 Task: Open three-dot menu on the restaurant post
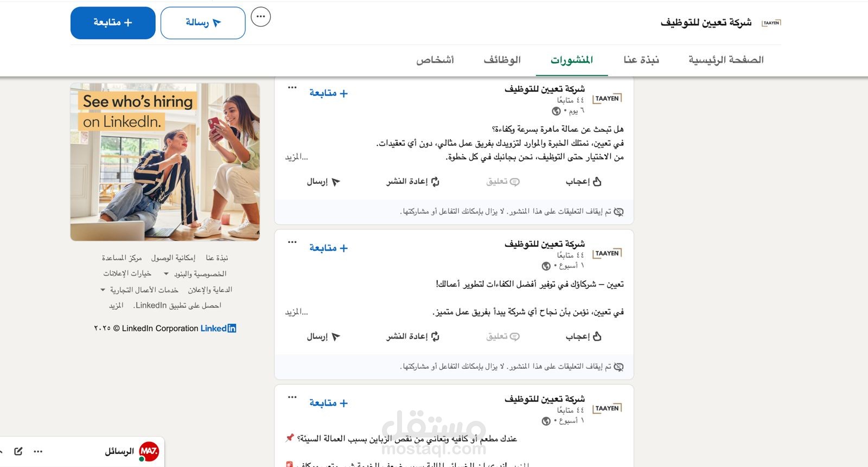coord(292,397)
